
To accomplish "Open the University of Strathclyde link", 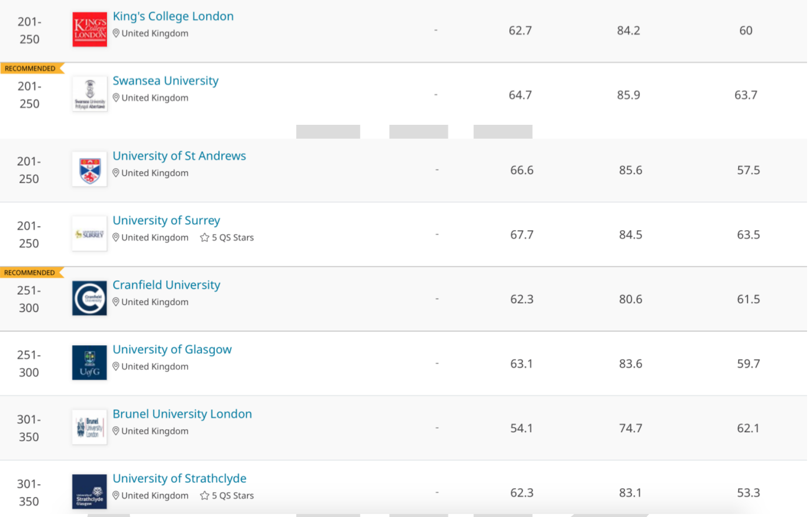I will click(179, 478).
